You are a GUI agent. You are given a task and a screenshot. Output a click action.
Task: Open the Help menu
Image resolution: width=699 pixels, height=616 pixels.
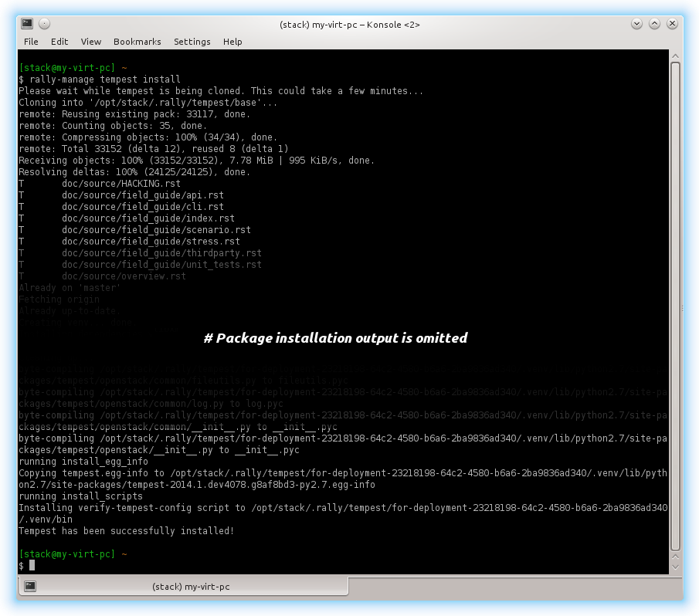point(232,42)
